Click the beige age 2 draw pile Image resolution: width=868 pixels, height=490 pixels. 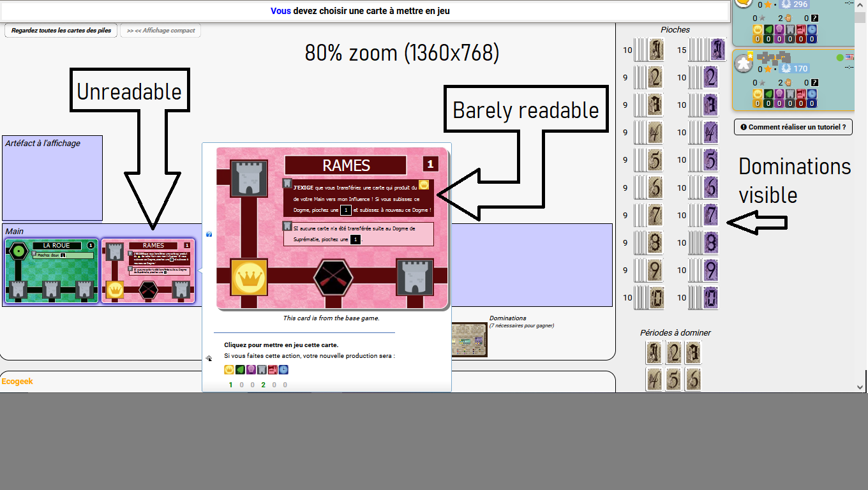pyautogui.click(x=649, y=78)
